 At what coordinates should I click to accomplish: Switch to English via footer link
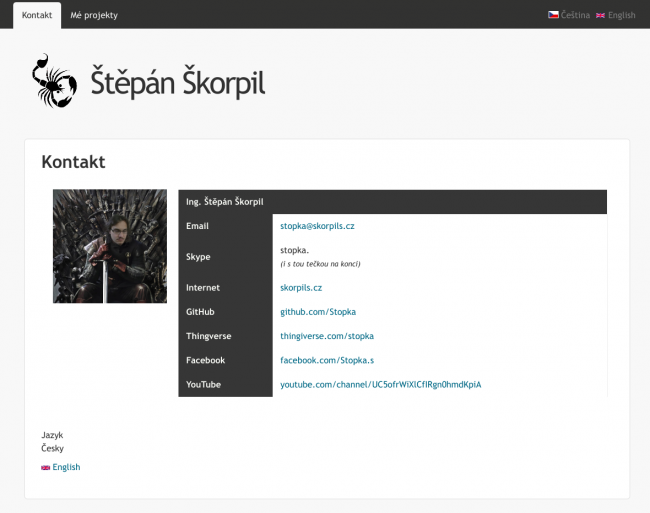(x=66, y=467)
